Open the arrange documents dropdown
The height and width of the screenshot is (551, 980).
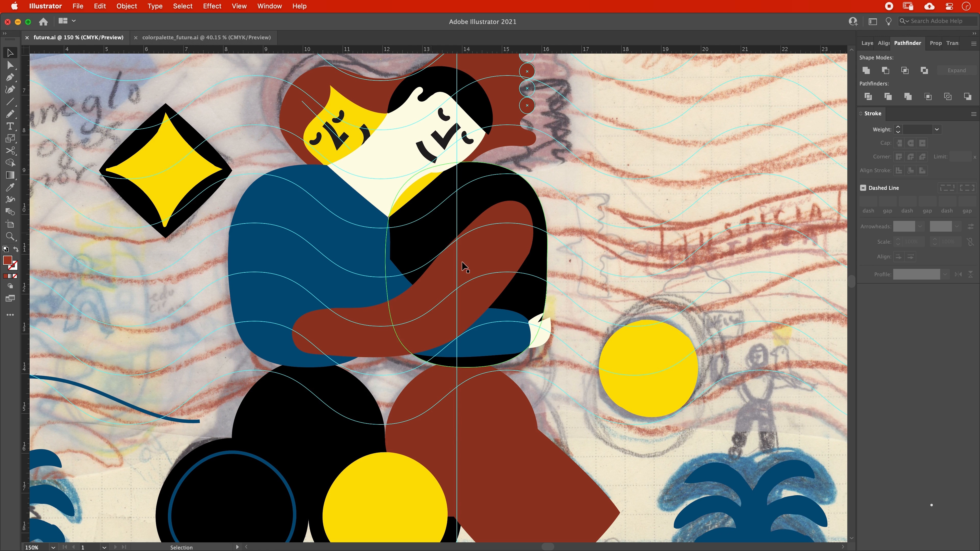(x=67, y=21)
